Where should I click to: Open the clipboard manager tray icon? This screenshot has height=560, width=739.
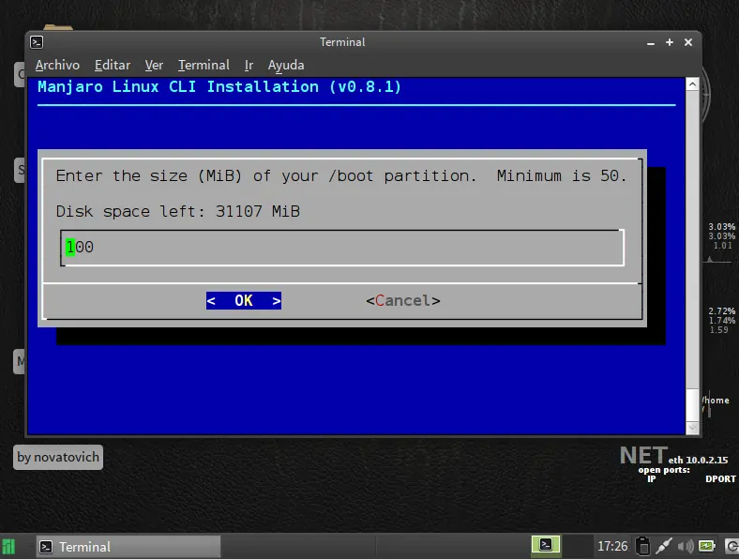[x=642, y=546]
